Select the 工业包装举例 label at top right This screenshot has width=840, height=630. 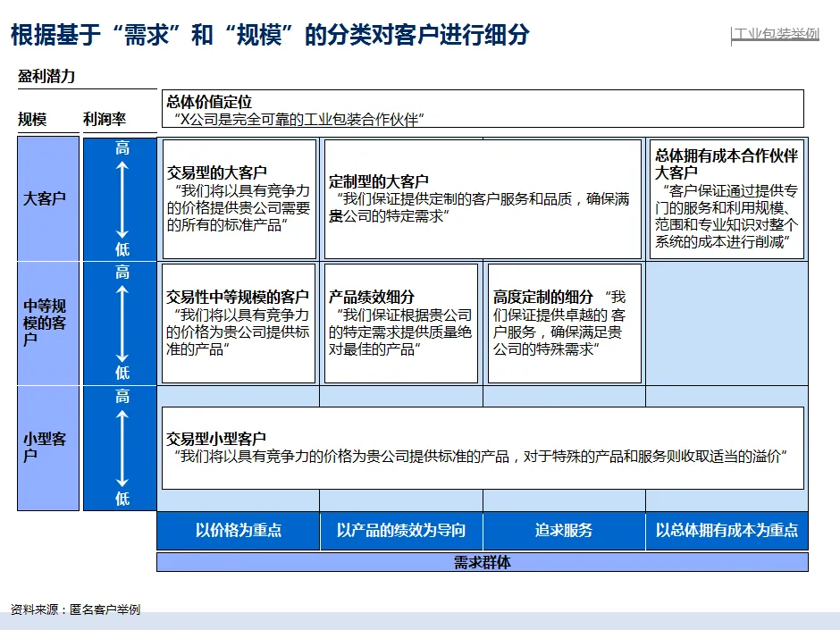pyautogui.click(x=777, y=34)
